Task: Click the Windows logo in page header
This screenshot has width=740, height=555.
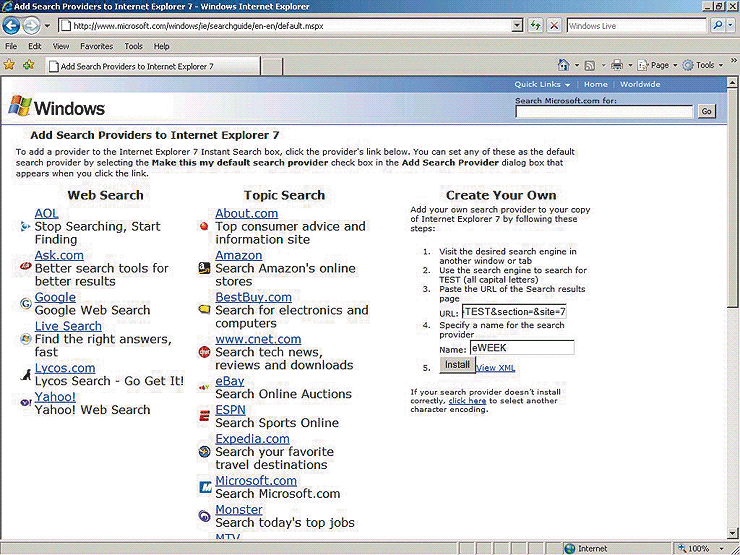Action: point(57,106)
